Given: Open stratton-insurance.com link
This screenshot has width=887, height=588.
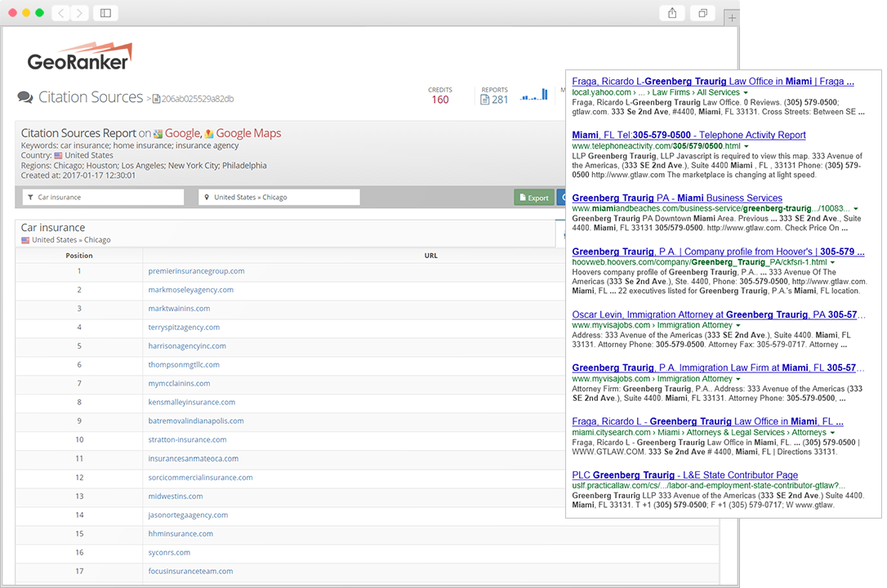Looking at the screenshot, I should pyautogui.click(x=187, y=440).
